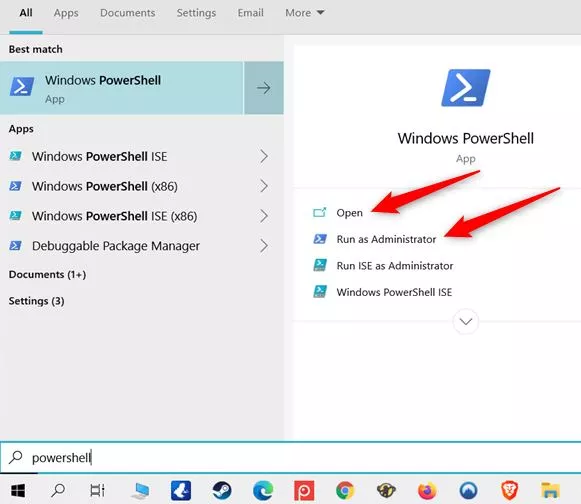The height and width of the screenshot is (504, 581).
Task: Open the All search results tab
Action: [x=26, y=13]
